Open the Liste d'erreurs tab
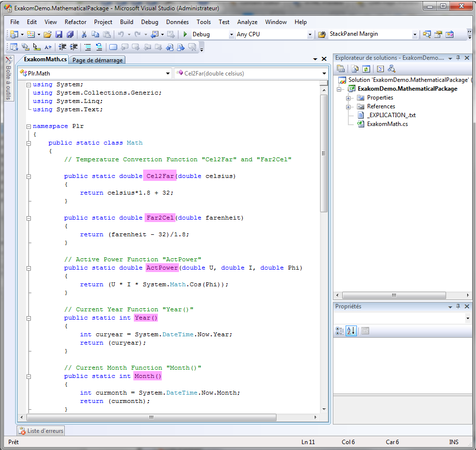Screen dimensions: 476x450 click(x=41, y=430)
